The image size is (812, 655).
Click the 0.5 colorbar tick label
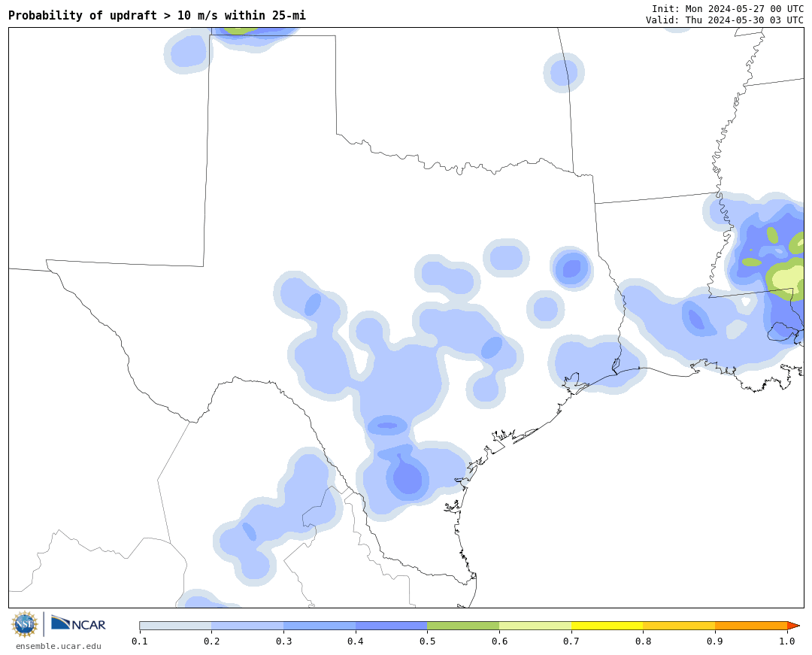(x=428, y=641)
